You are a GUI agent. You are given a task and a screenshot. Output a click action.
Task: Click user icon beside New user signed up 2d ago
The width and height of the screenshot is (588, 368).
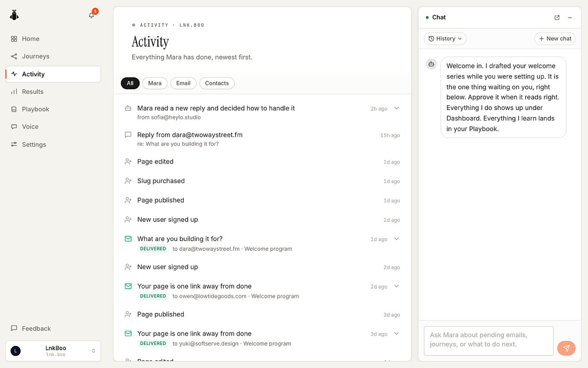128,267
